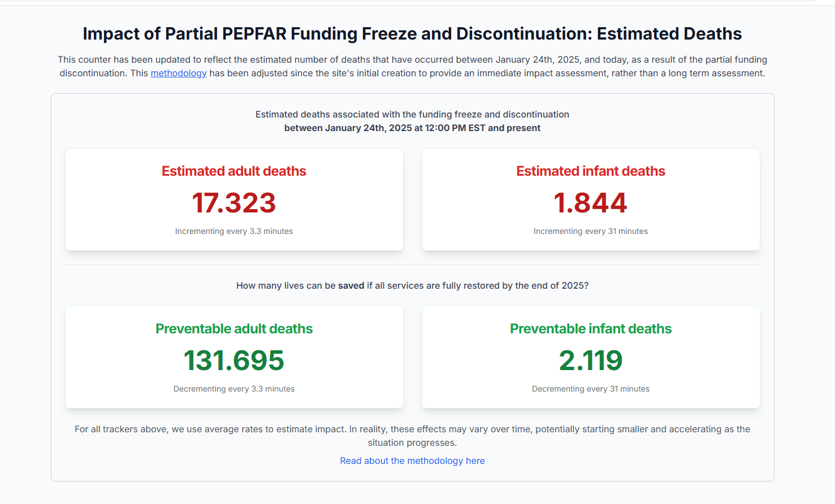This screenshot has width=835, height=504.
Task: Select the Estimated infant deaths heading
Action: coord(590,171)
